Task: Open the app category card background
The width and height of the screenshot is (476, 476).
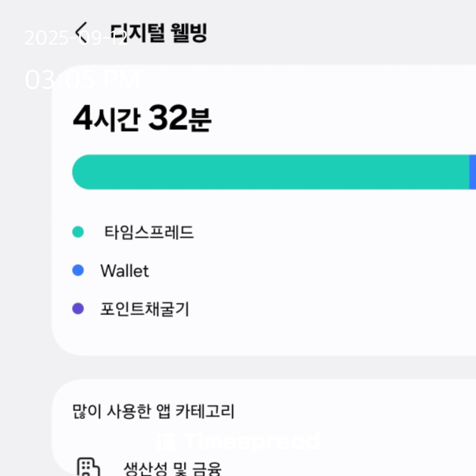Action: click(x=264, y=428)
